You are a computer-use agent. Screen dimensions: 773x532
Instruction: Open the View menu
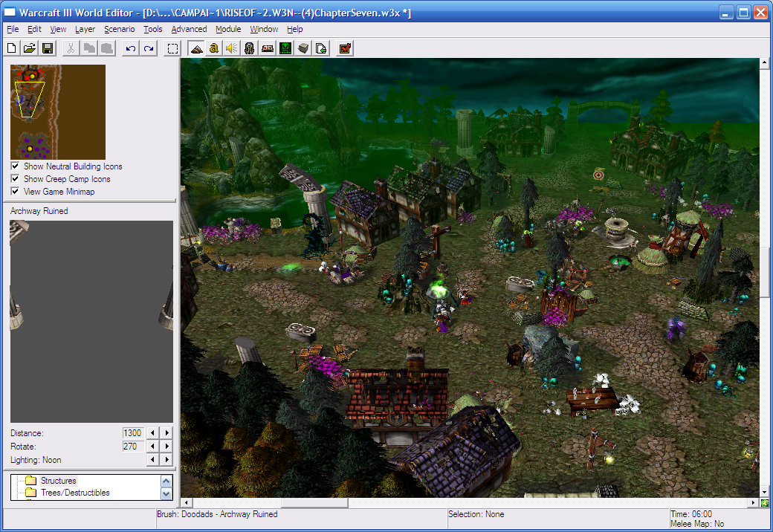click(x=58, y=29)
